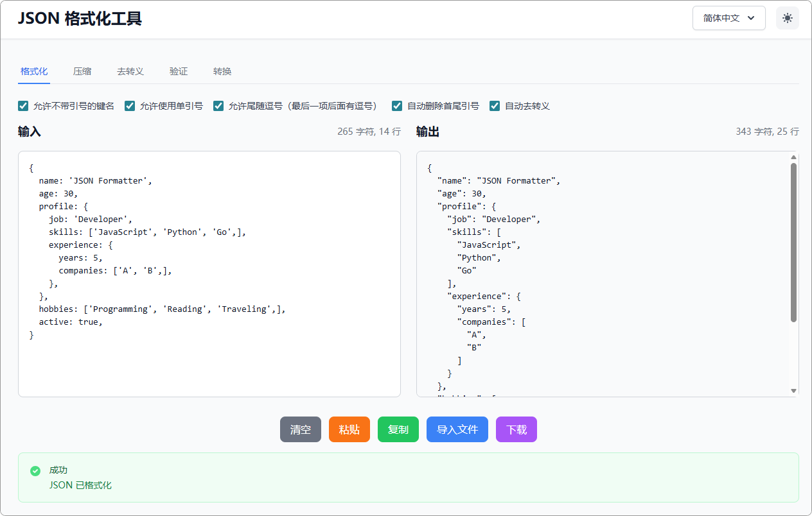Switch to the 压缩 tab
The height and width of the screenshot is (516, 812).
[82, 71]
